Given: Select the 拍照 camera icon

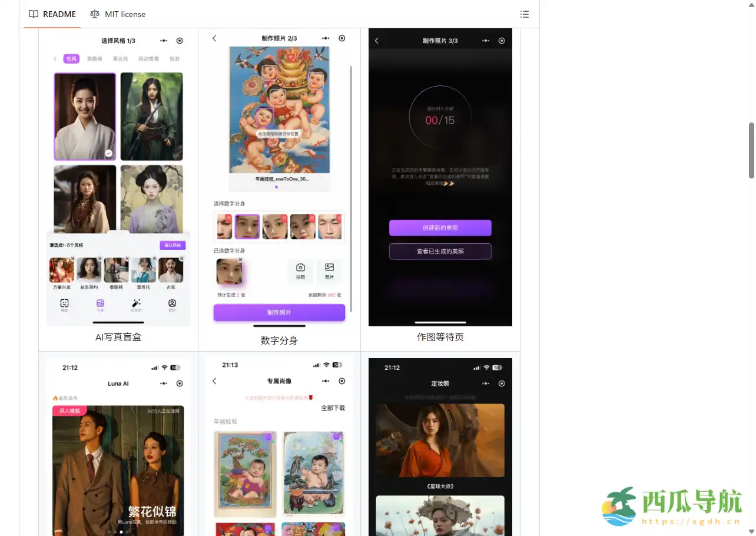Looking at the screenshot, I should point(300,267).
